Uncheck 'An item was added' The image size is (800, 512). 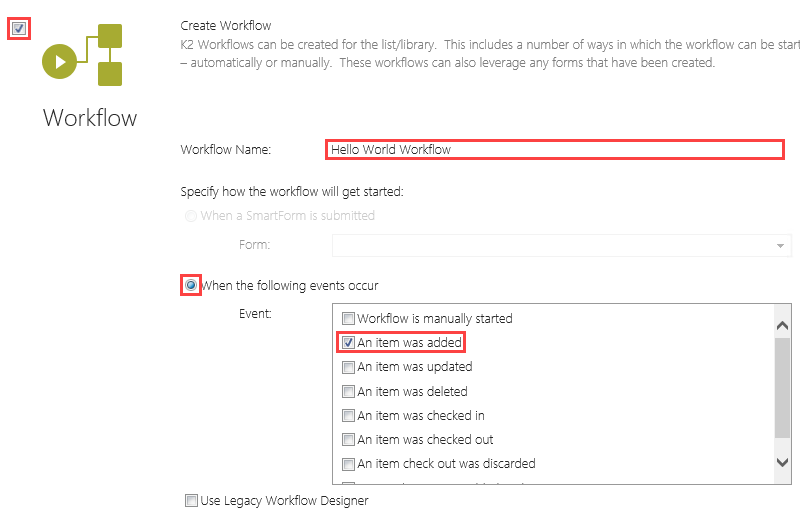[349, 343]
